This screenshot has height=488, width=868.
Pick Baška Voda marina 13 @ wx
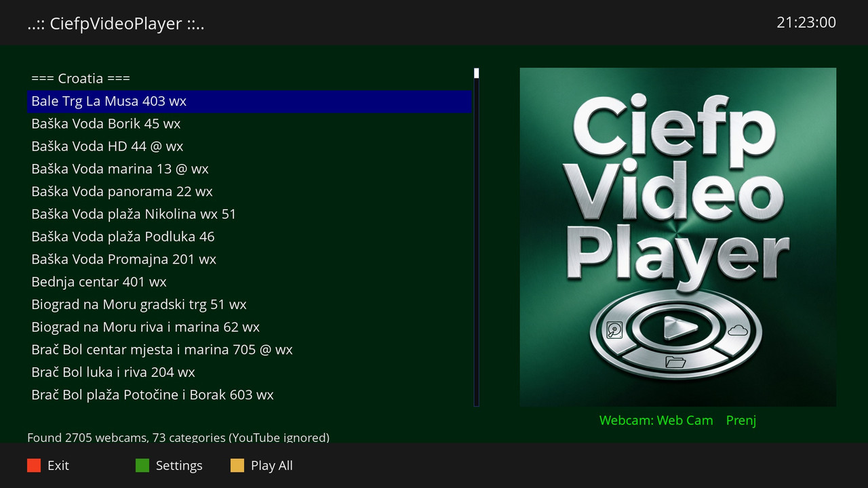[x=250, y=169]
